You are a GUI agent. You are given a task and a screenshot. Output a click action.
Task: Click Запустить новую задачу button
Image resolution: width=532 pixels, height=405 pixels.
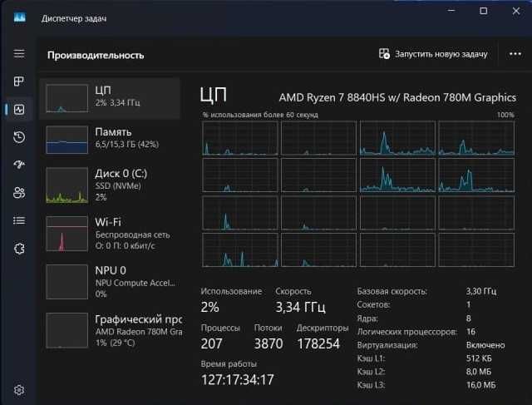click(433, 54)
